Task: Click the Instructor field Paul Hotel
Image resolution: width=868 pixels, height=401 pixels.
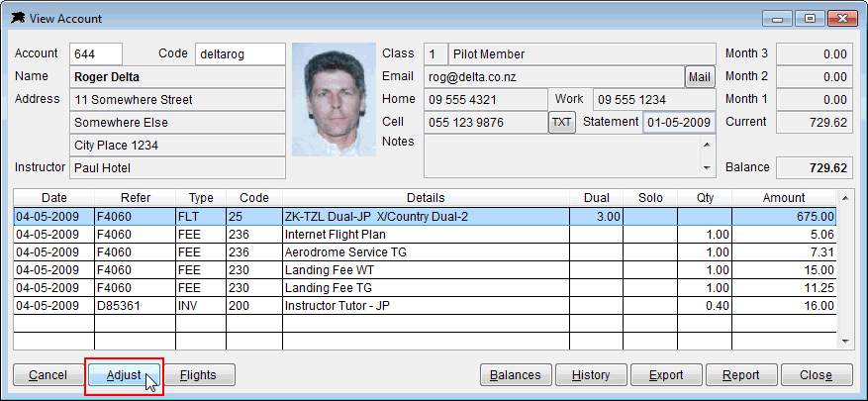Action: (178, 167)
